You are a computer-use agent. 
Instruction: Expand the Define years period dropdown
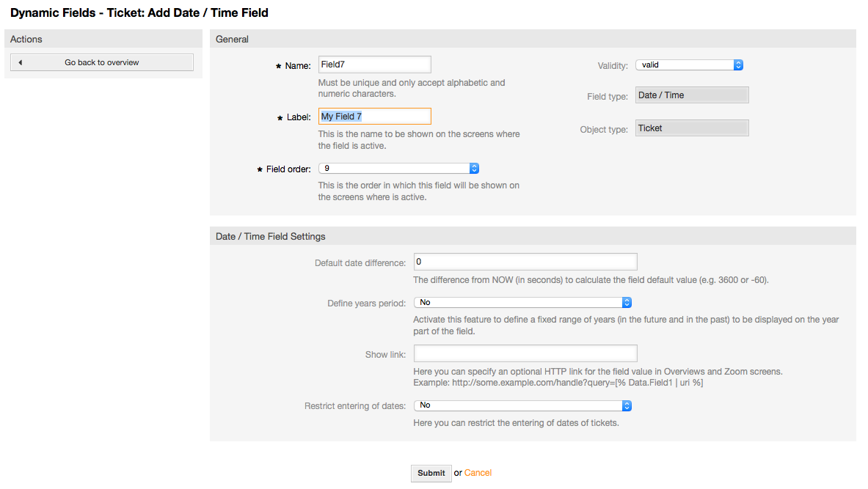(x=522, y=302)
